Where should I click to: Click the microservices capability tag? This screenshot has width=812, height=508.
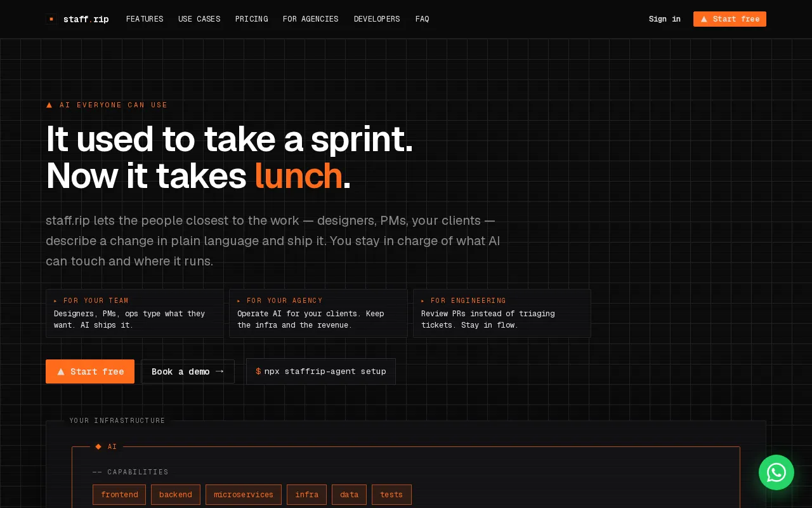tap(244, 495)
